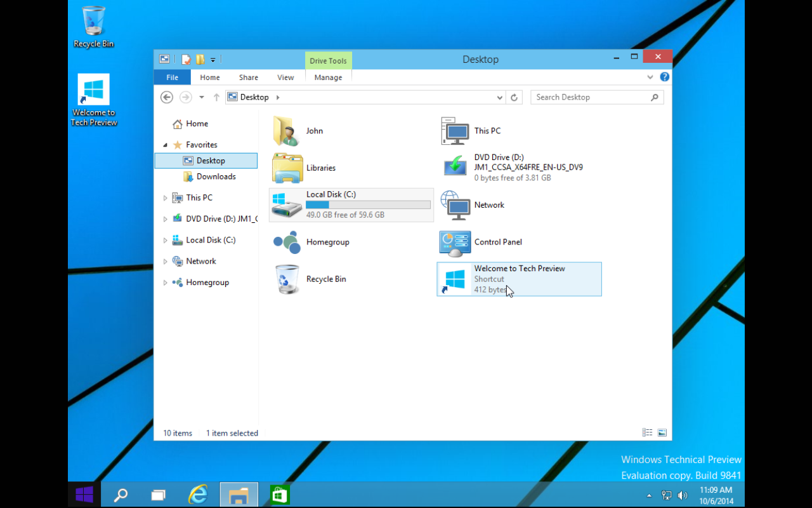
Task: Click the Forward navigation arrow
Action: tap(185, 97)
